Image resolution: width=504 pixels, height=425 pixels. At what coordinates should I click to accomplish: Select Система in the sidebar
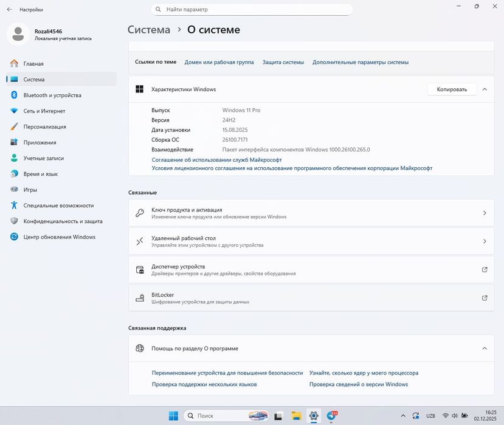pyautogui.click(x=61, y=80)
